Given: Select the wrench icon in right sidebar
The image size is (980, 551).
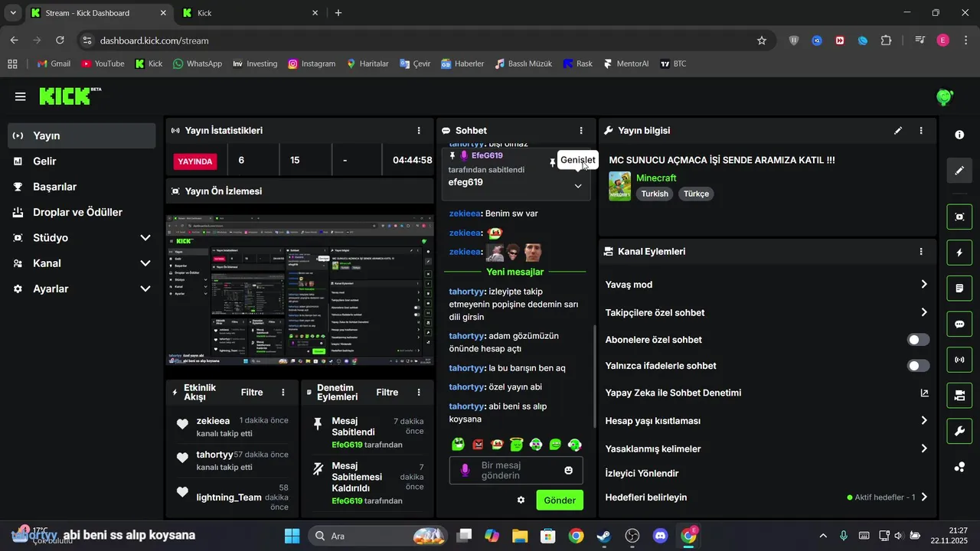Looking at the screenshot, I should coord(959,431).
